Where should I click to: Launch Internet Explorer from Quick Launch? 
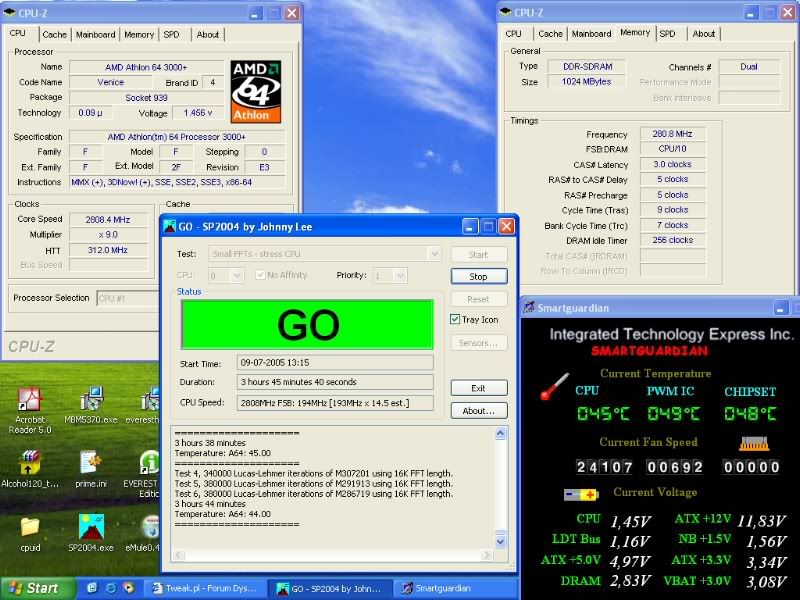click(111, 588)
